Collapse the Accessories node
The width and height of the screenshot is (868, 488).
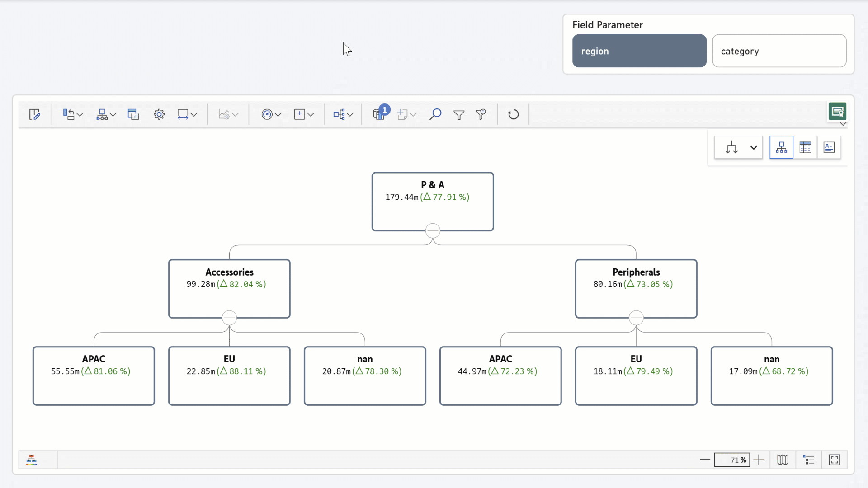229,318
